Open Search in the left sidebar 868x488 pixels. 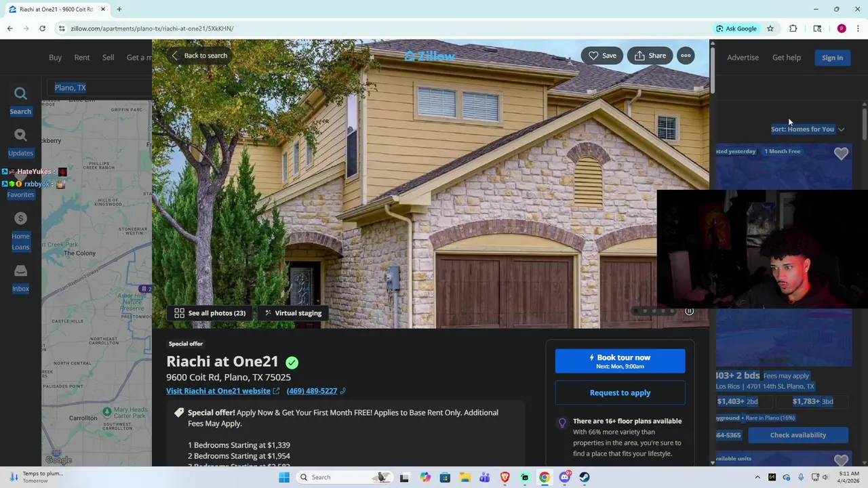point(20,101)
